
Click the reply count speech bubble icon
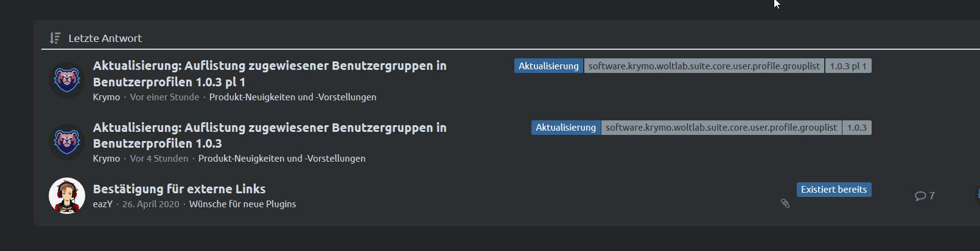pyautogui.click(x=920, y=196)
